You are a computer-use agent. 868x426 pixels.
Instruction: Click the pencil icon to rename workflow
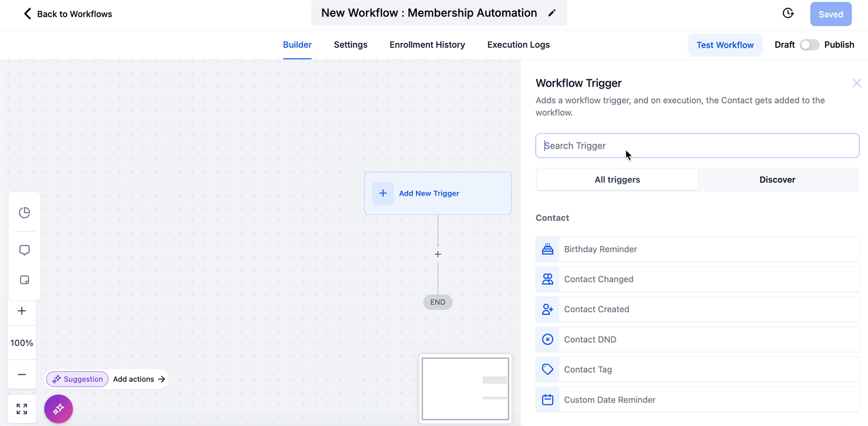pos(552,13)
